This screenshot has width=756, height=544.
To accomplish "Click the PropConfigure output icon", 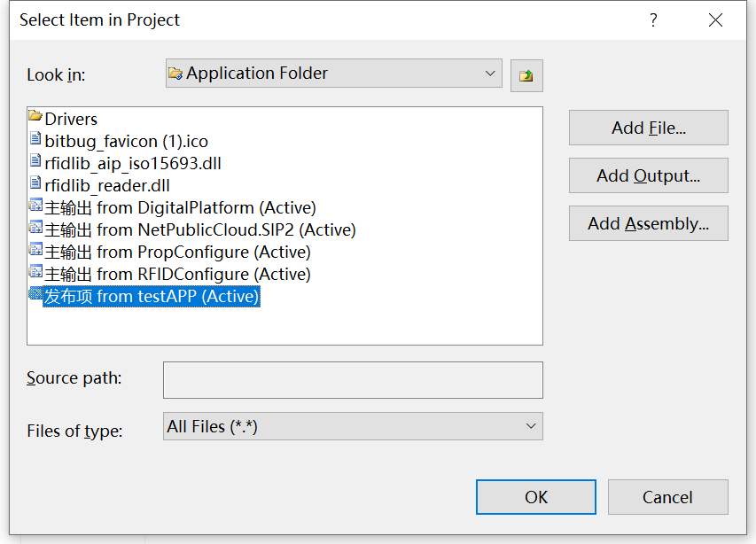I will pos(35,251).
